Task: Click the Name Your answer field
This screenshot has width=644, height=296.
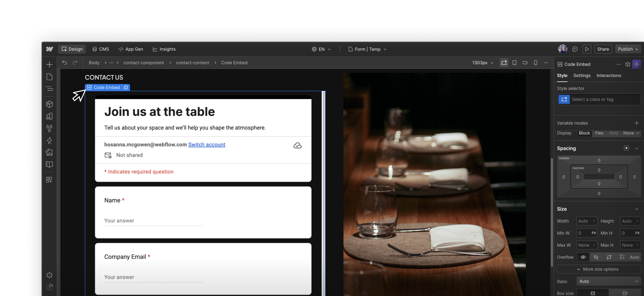Action: (154, 221)
